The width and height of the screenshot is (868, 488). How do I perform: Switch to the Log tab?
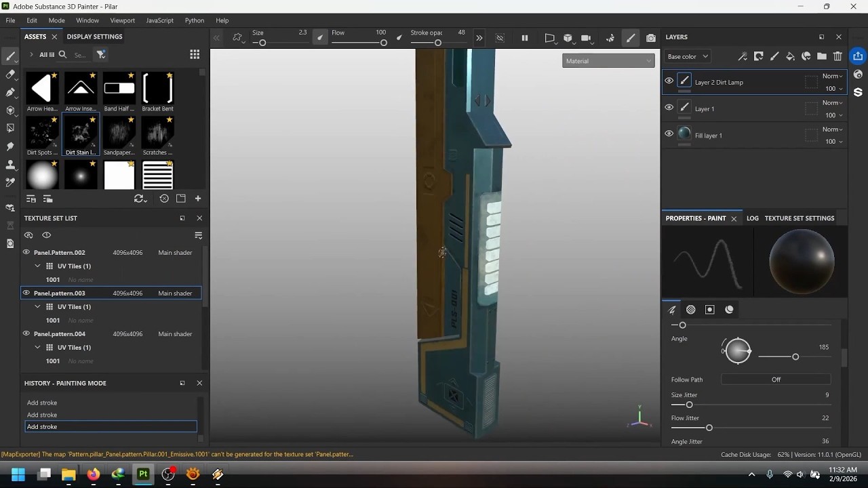click(753, 218)
